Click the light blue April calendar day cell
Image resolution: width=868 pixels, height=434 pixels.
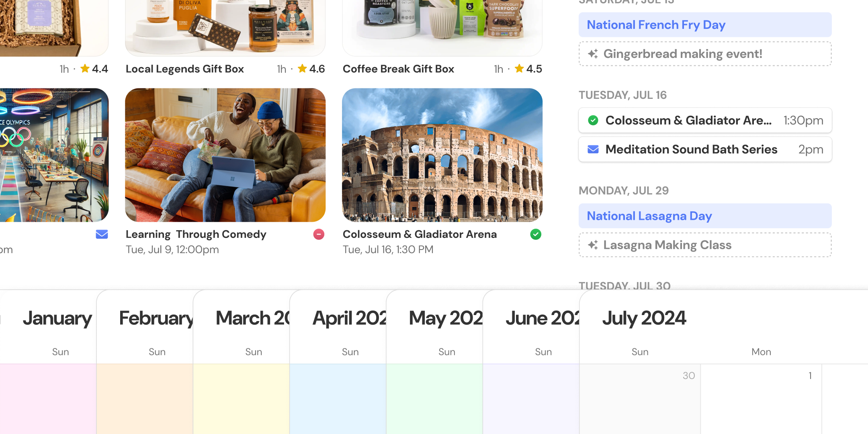point(338,399)
